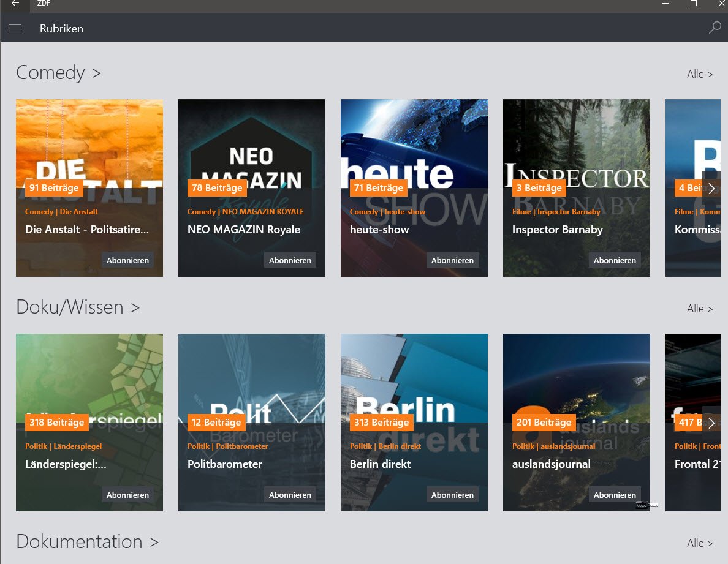Subscribe to Berlin direkt with Abonnieren
Screen dimensions: 728x564
point(452,495)
